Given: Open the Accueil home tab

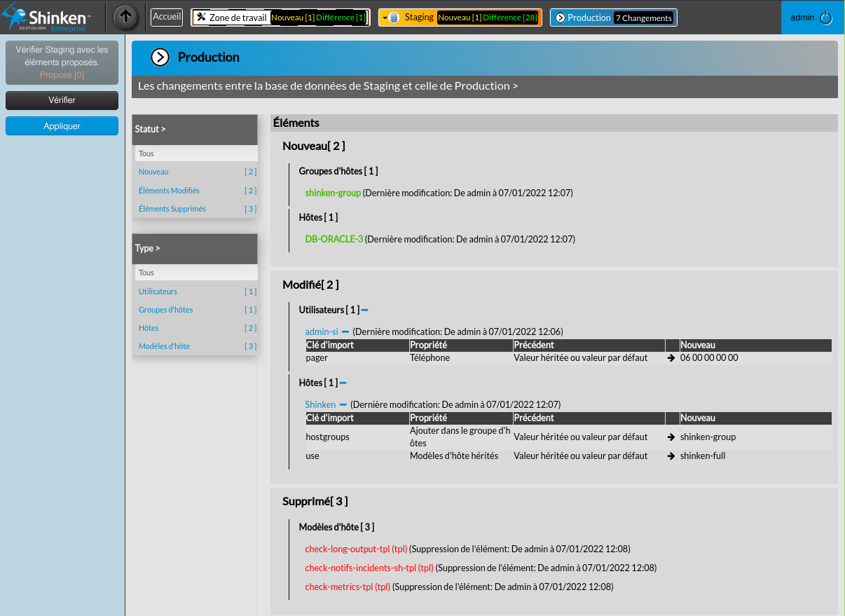Looking at the screenshot, I should point(167,17).
